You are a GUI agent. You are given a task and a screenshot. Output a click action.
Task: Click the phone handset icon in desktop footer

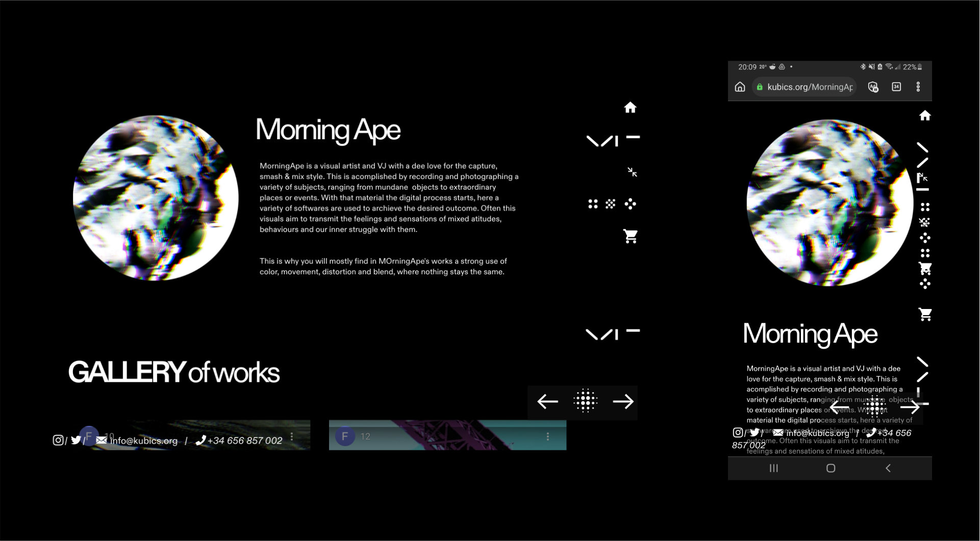200,440
